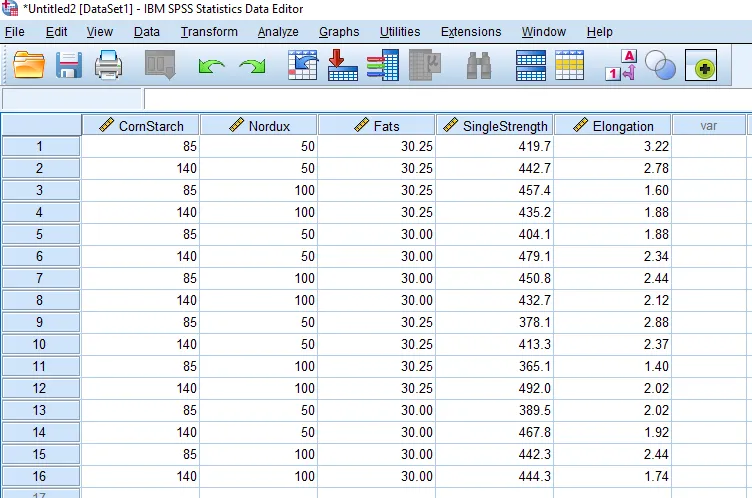The image size is (752, 498).
Task: Open the Utilities menu
Action: 400,32
